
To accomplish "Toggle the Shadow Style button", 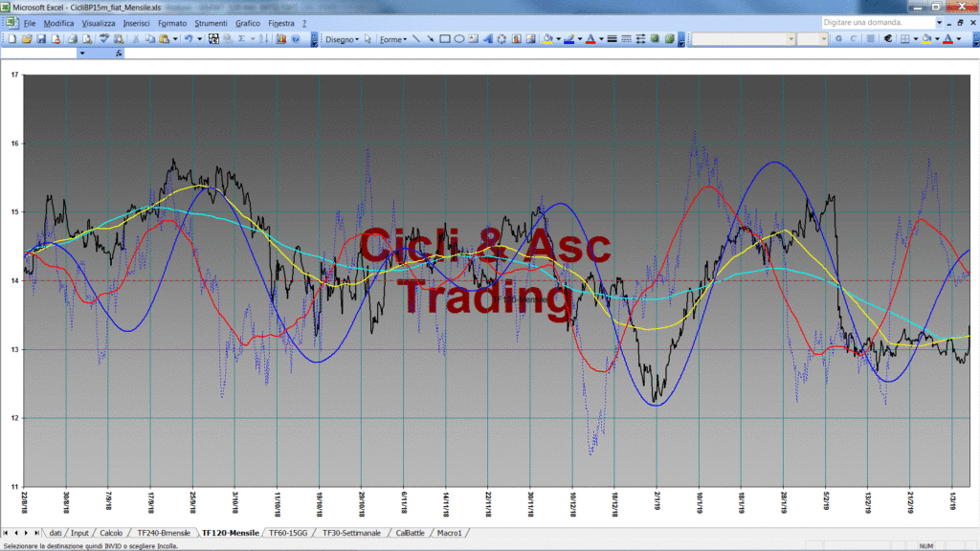I will [655, 38].
